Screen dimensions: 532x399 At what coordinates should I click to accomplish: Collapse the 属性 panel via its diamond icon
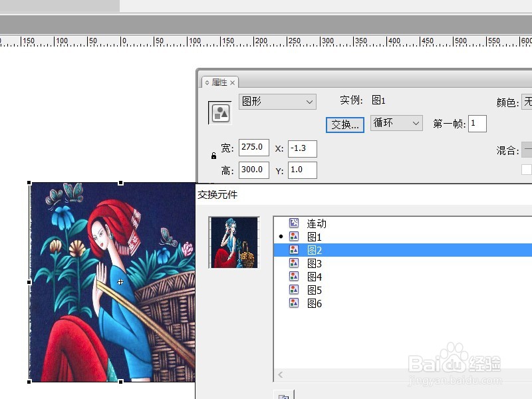[x=207, y=82]
